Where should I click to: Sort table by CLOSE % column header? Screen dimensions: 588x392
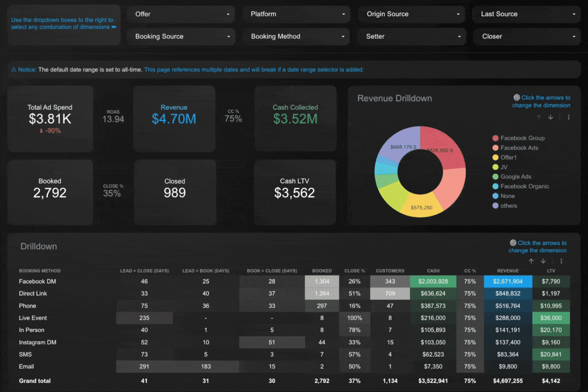[354, 271]
